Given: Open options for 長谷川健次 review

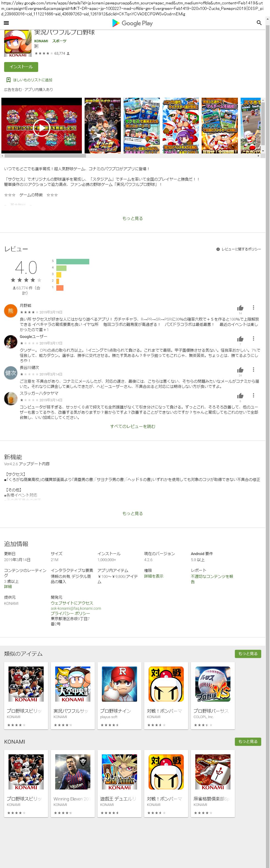Looking at the screenshot, I should click(254, 369).
